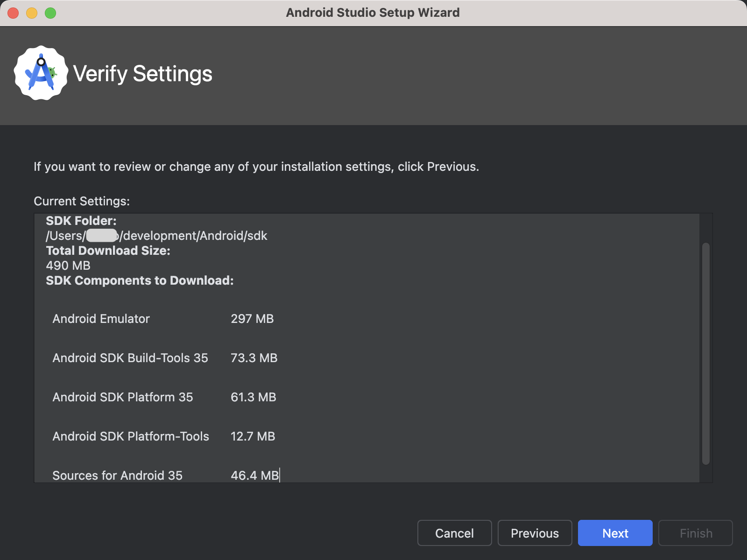Select the Android Emulator component entry

click(x=101, y=319)
